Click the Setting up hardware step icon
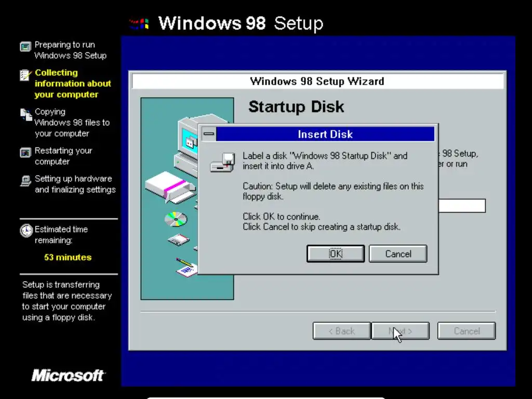 [x=25, y=181]
